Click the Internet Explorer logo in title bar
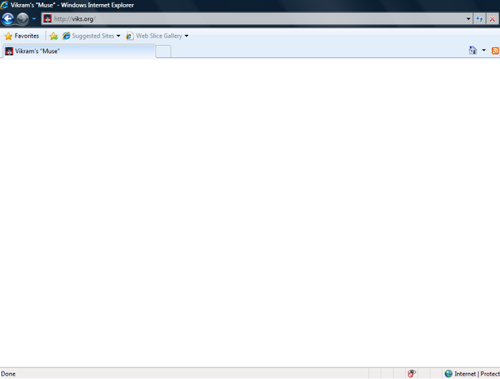Image resolution: width=500 pixels, height=379 pixels. point(4,5)
